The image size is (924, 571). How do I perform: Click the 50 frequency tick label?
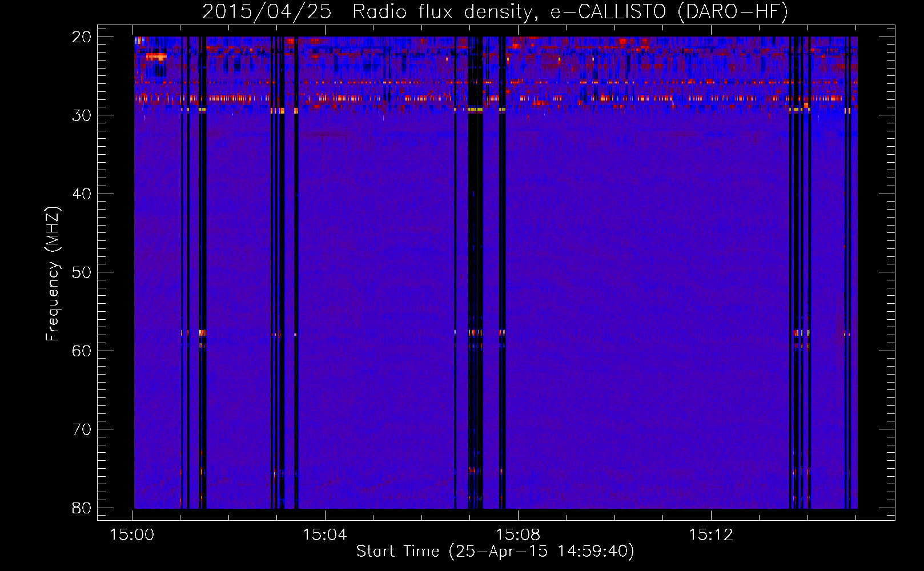[x=82, y=272]
